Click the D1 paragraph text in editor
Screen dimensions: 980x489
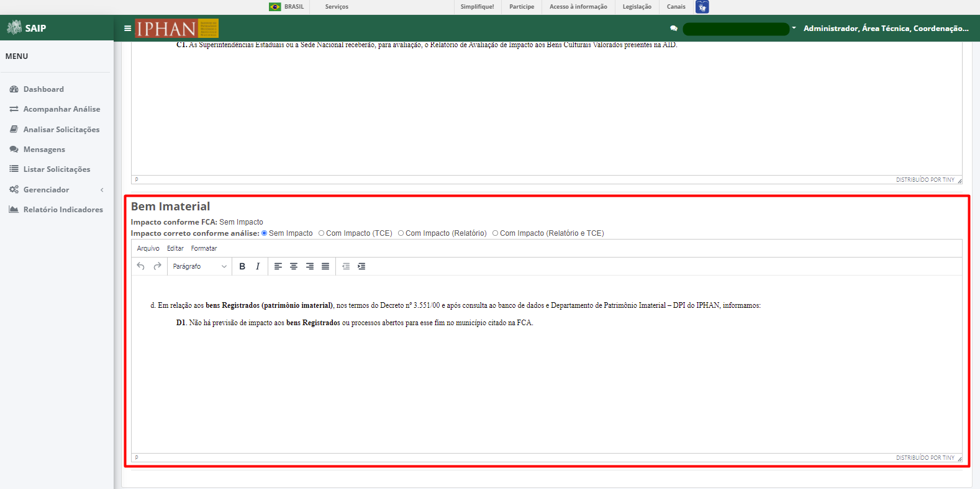pos(355,323)
